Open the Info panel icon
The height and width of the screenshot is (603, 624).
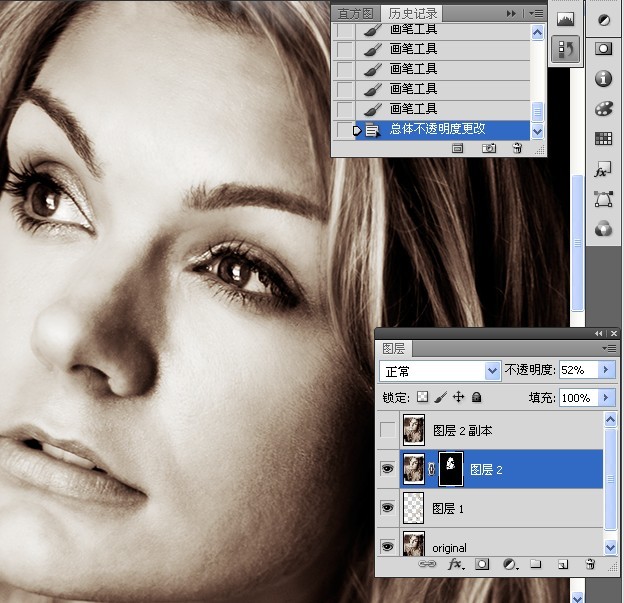[603, 78]
